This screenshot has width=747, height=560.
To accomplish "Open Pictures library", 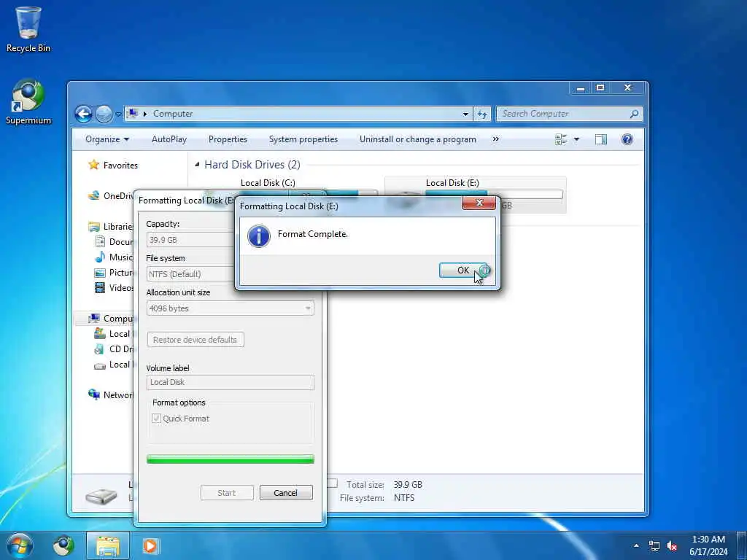I will (115, 273).
